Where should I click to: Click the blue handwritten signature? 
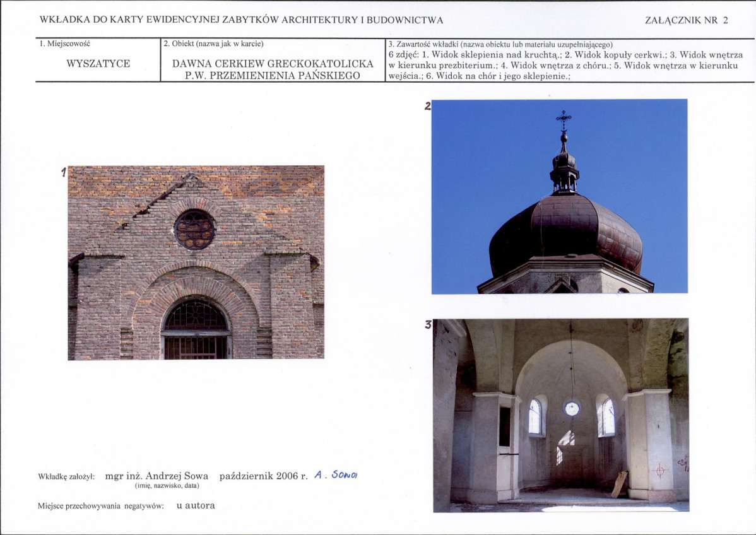click(335, 475)
